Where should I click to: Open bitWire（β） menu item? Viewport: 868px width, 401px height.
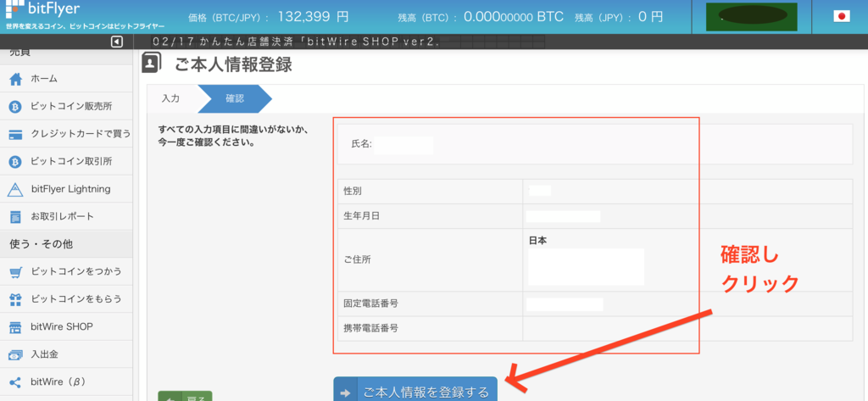point(66,382)
